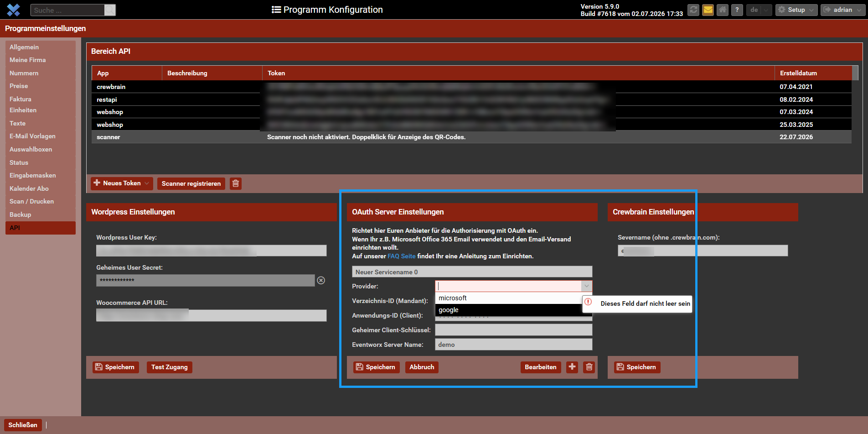Screen dimensions: 868x434
Task: Select the restapi token row
Action: [x=471, y=99]
